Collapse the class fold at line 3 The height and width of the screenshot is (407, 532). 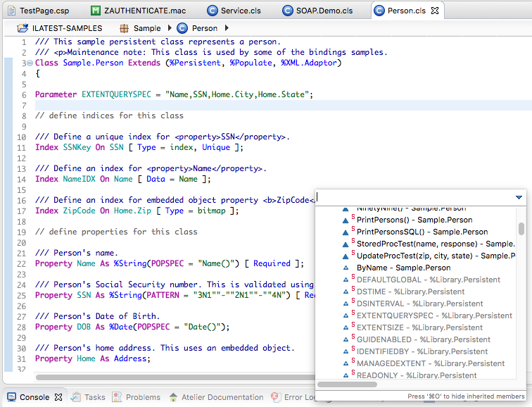(x=30, y=63)
